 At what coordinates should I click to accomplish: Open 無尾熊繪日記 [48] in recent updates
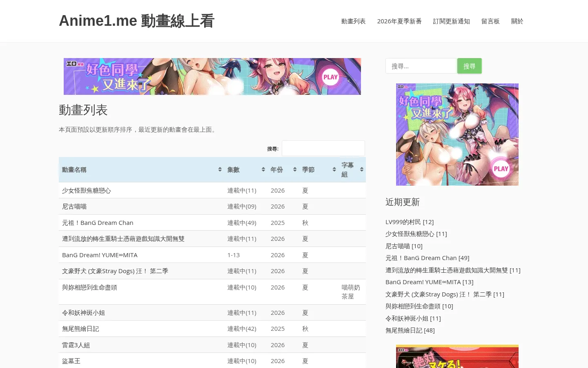[x=410, y=330]
